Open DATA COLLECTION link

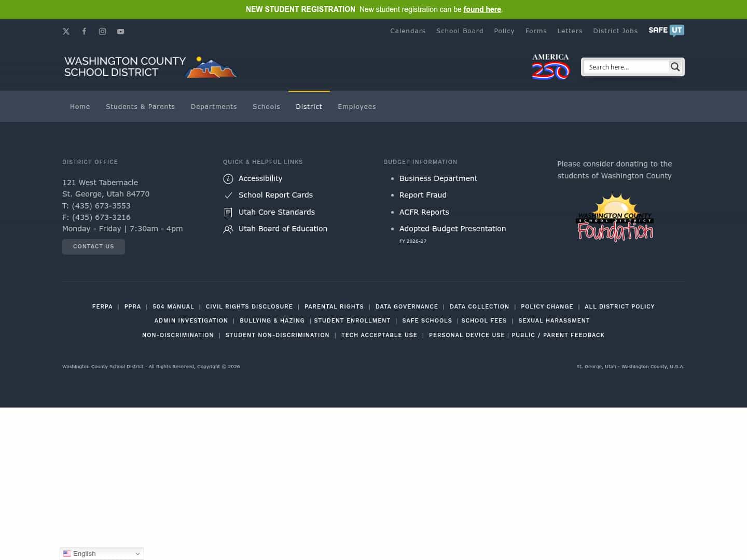[x=479, y=307]
